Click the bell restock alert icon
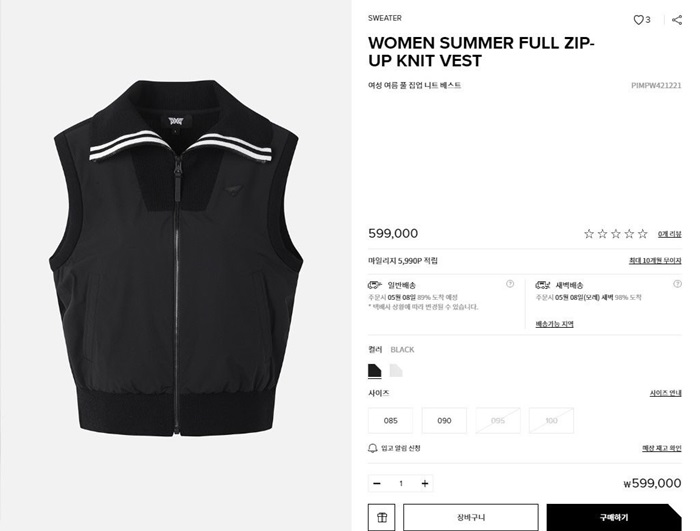This screenshot has height=531, width=700. [x=373, y=448]
